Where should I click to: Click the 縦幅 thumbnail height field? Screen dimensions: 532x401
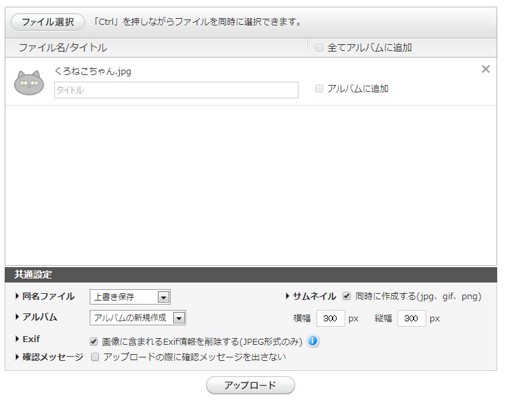pos(412,319)
